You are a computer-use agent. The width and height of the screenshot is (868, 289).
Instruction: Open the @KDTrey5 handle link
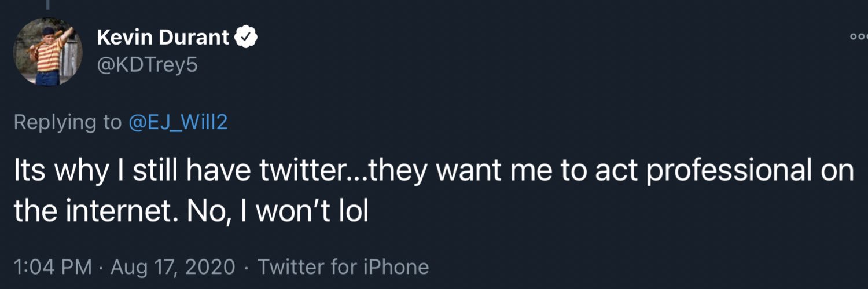click(x=147, y=65)
